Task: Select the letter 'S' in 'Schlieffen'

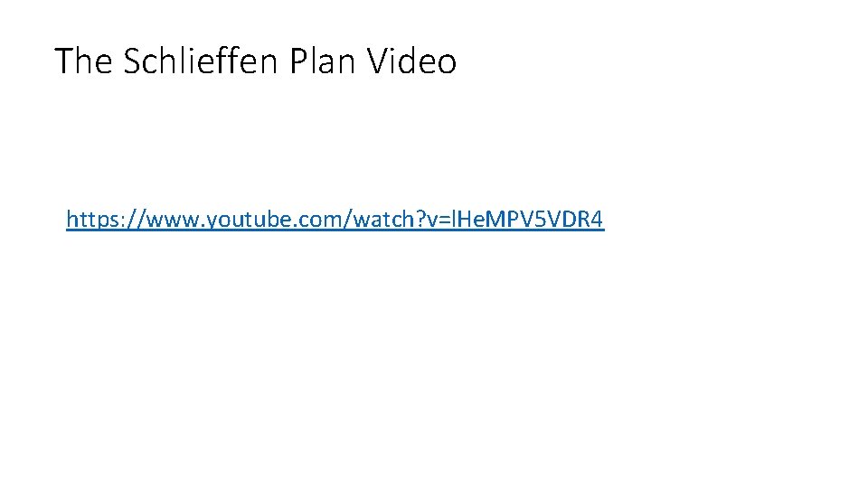Action: 132,61
